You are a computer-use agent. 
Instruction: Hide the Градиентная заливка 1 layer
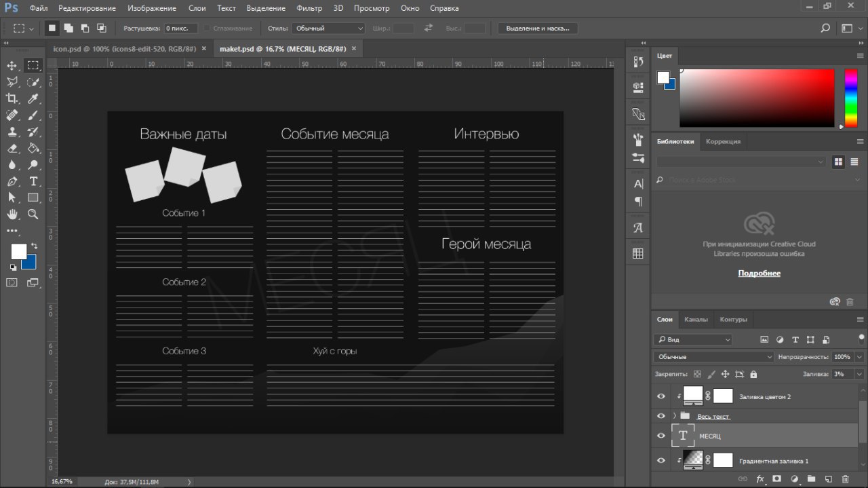tap(661, 461)
